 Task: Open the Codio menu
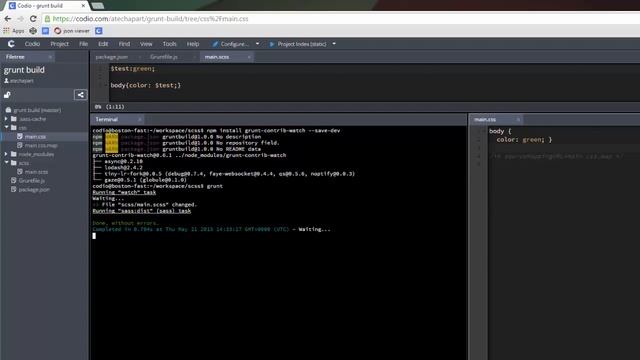point(32,44)
